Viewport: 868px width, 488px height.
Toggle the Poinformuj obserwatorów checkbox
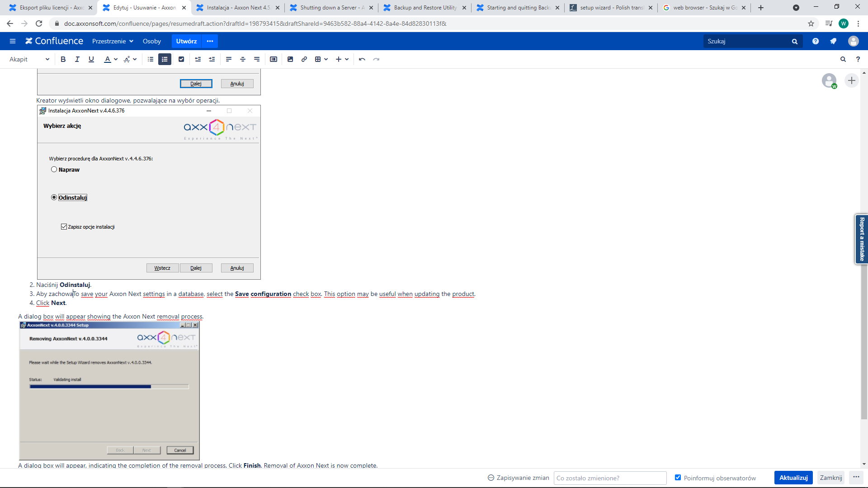(678, 478)
